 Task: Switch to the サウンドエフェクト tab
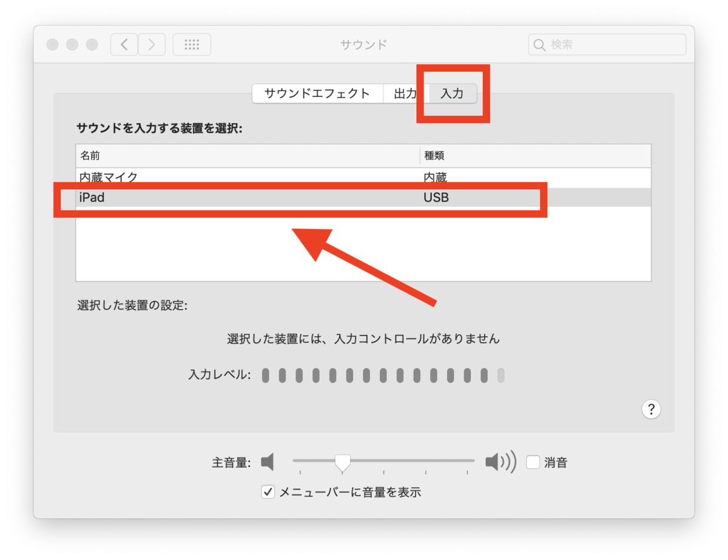pyautogui.click(x=317, y=93)
